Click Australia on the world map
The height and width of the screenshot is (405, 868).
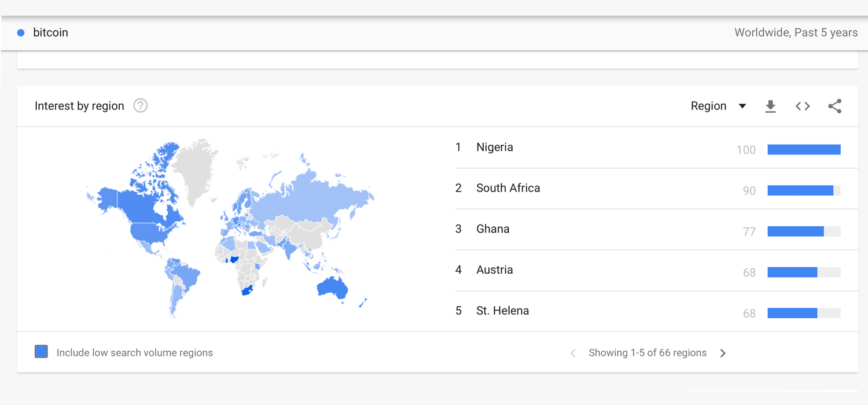point(332,286)
